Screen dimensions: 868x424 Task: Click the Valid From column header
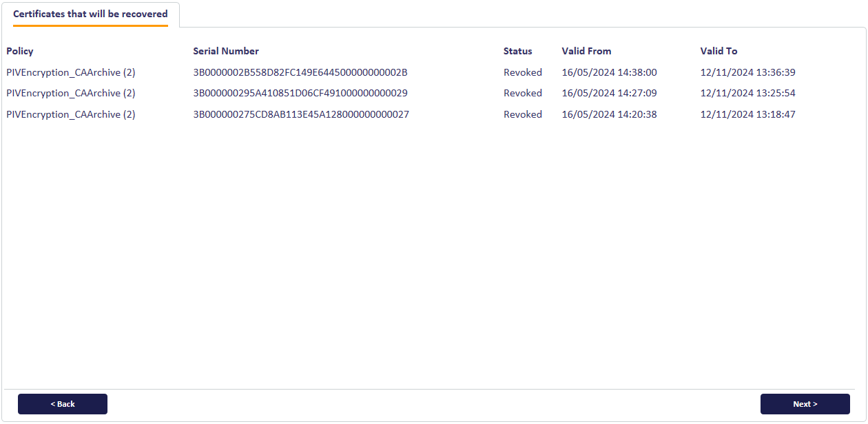tap(586, 51)
